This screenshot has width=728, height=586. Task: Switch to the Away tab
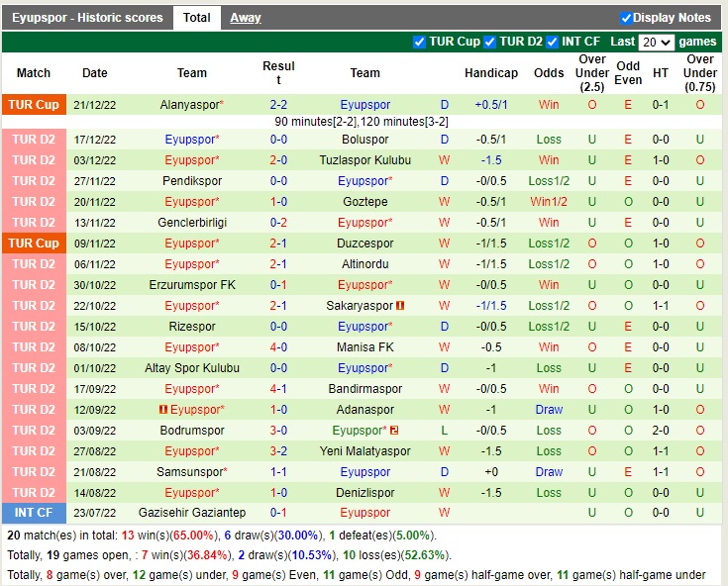coord(246,18)
